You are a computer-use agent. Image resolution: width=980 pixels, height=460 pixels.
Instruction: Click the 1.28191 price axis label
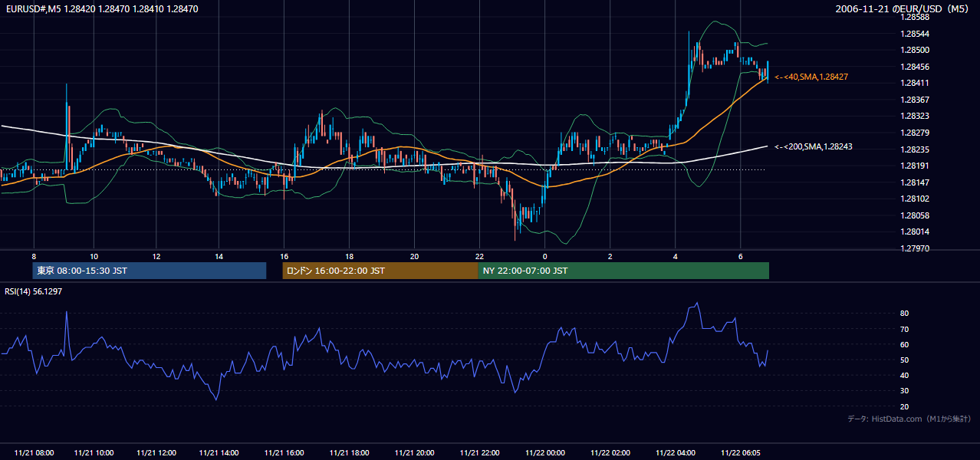coord(915,166)
